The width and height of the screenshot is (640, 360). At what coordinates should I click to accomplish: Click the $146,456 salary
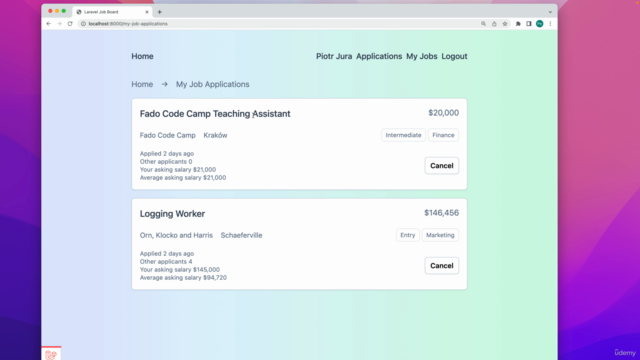441,213
